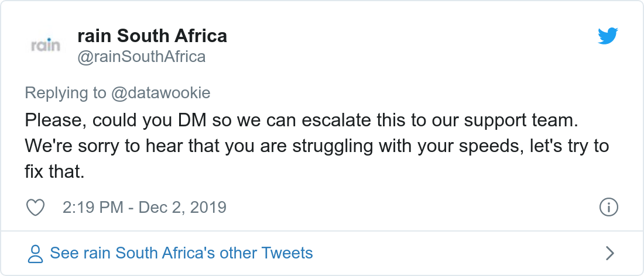This screenshot has height=276, width=644.
Task: Open the circled info icon
Action: [x=609, y=207]
